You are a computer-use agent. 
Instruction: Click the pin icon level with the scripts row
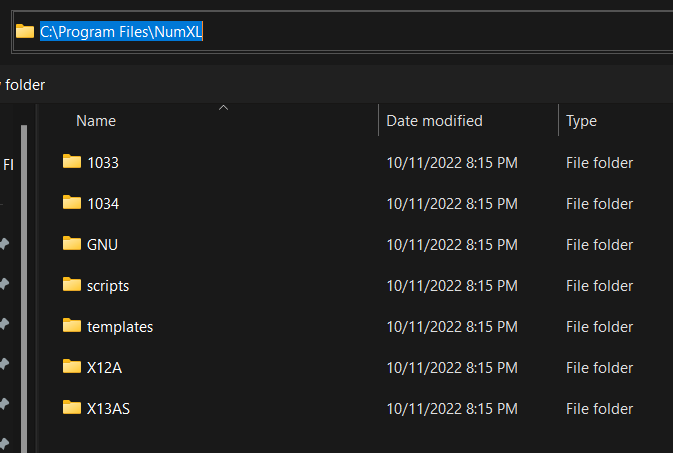tap(4, 284)
